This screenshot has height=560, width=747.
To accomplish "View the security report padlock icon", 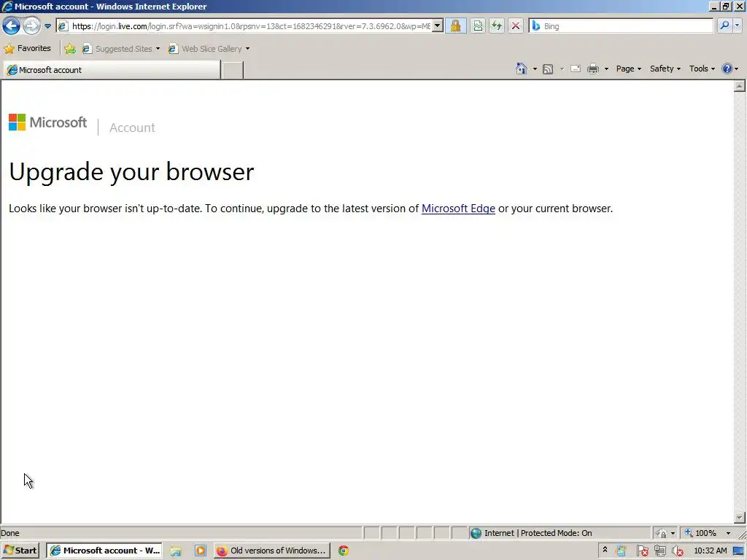I will tap(455, 26).
